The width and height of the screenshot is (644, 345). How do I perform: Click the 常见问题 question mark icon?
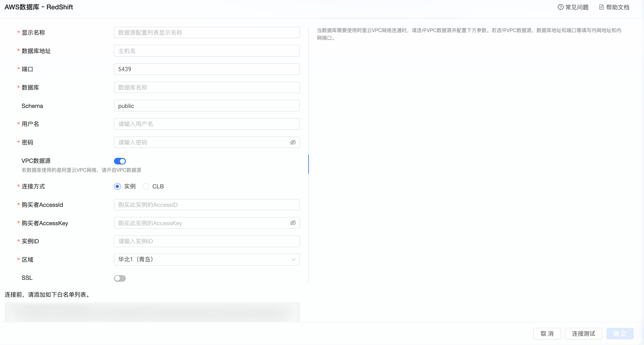(x=561, y=7)
